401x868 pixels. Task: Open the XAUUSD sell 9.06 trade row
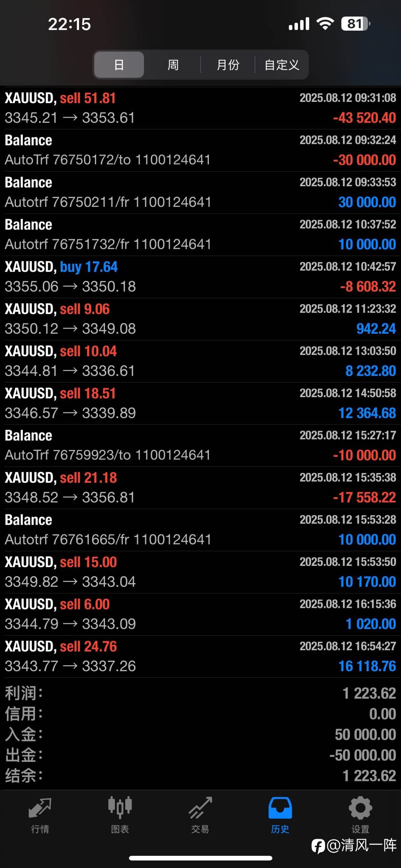(200, 319)
